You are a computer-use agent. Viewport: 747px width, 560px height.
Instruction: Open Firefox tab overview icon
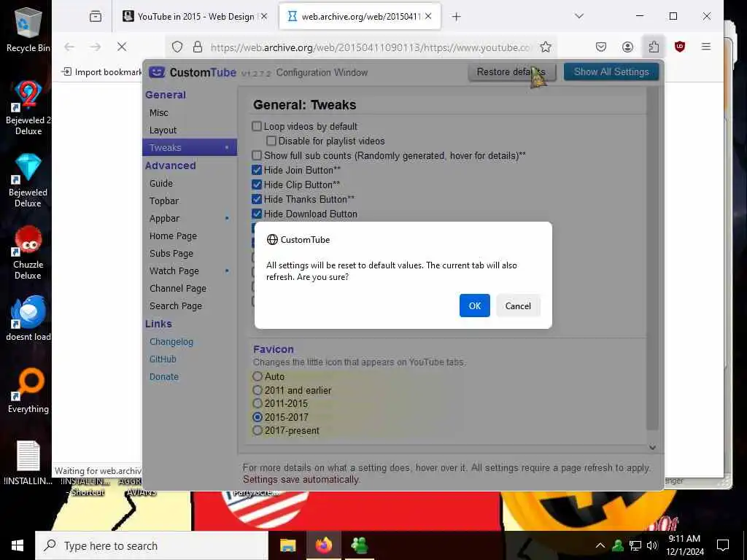pyautogui.click(x=96, y=16)
